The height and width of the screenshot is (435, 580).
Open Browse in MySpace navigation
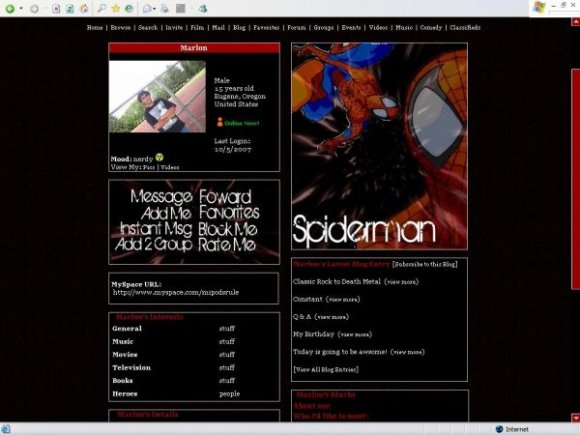coord(121,27)
